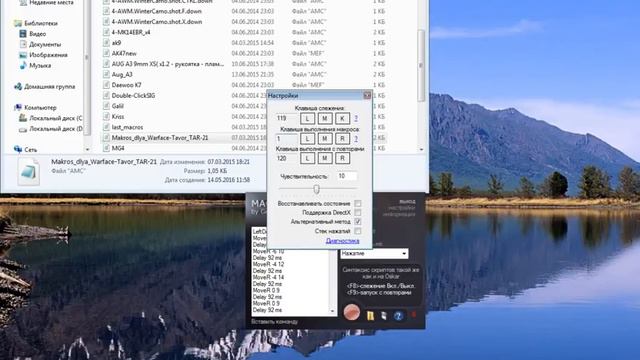Image resolution: width=640 pixels, height=360 pixels.
Task: Click the выход link in macro app
Action: tap(408, 202)
